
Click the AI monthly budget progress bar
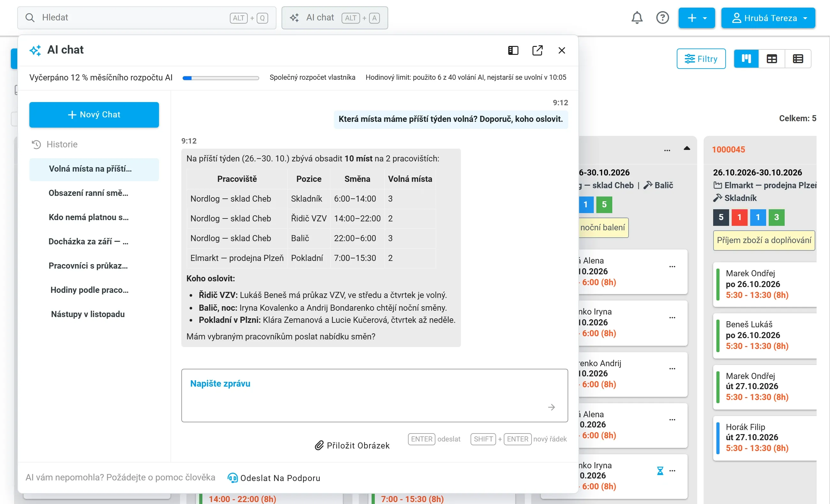(x=221, y=78)
